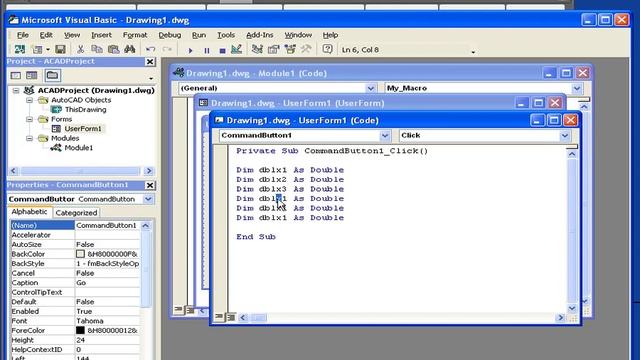Screen dimensions: 640x360
Task: Open the Insert menu
Action: (101, 35)
